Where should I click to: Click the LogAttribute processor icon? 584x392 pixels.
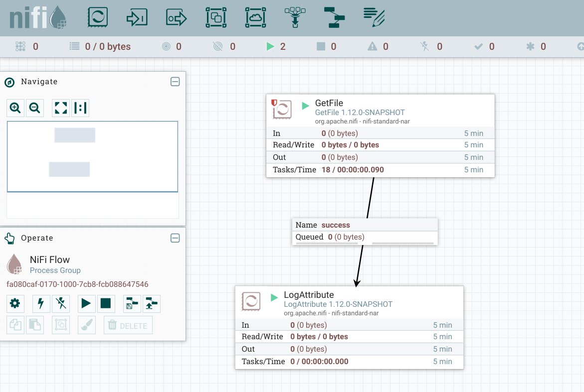[251, 301]
